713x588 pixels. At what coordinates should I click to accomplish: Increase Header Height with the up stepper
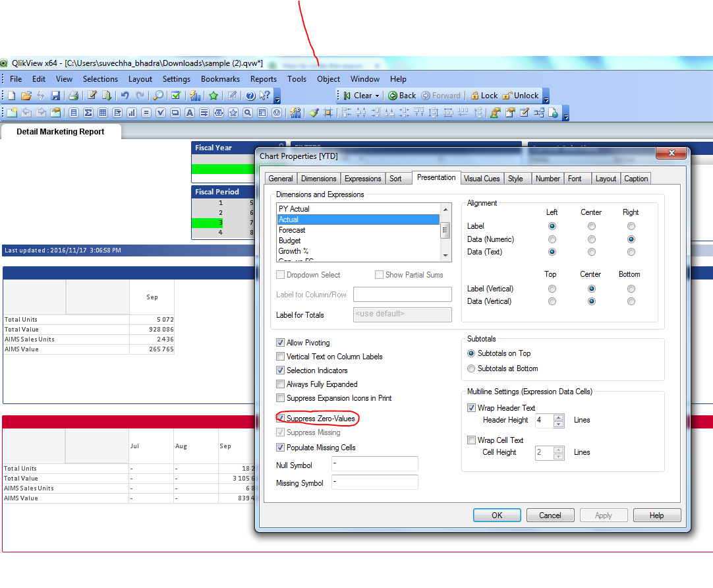559,417
